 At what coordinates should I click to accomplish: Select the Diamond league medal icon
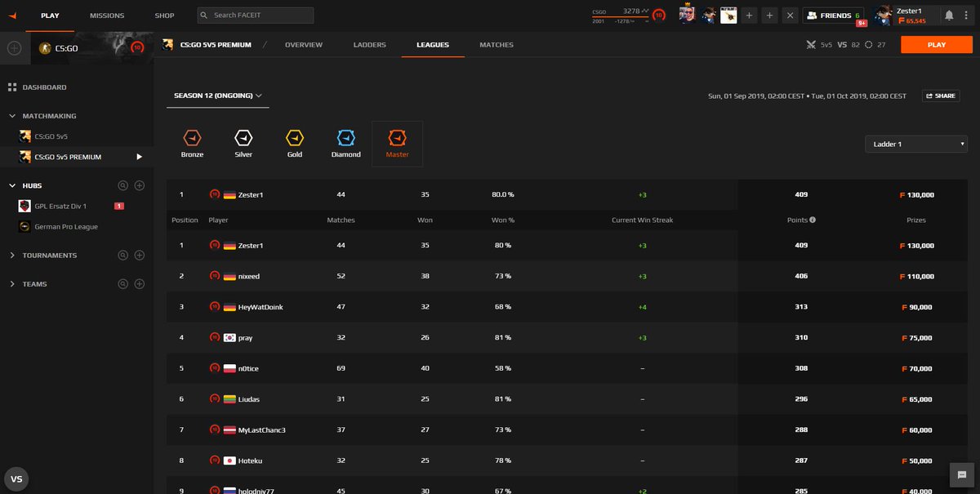coord(345,139)
